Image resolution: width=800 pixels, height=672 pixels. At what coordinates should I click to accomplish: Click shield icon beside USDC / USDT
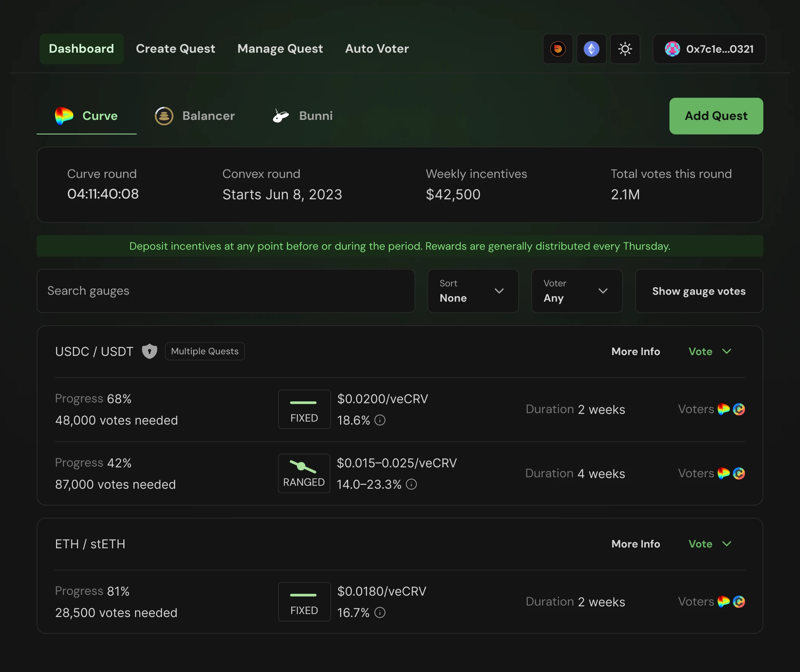coord(150,351)
